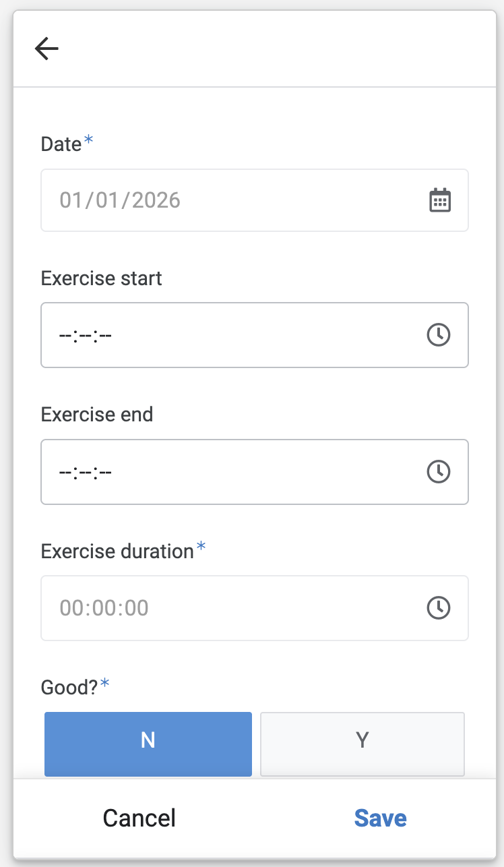
Task: Click the Exercise duration label text
Action: click(117, 551)
